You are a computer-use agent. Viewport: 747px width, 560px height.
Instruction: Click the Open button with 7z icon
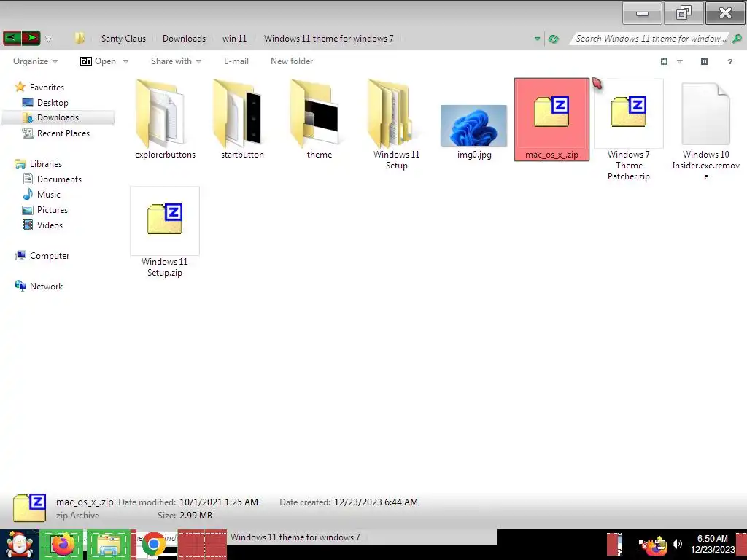pos(98,61)
